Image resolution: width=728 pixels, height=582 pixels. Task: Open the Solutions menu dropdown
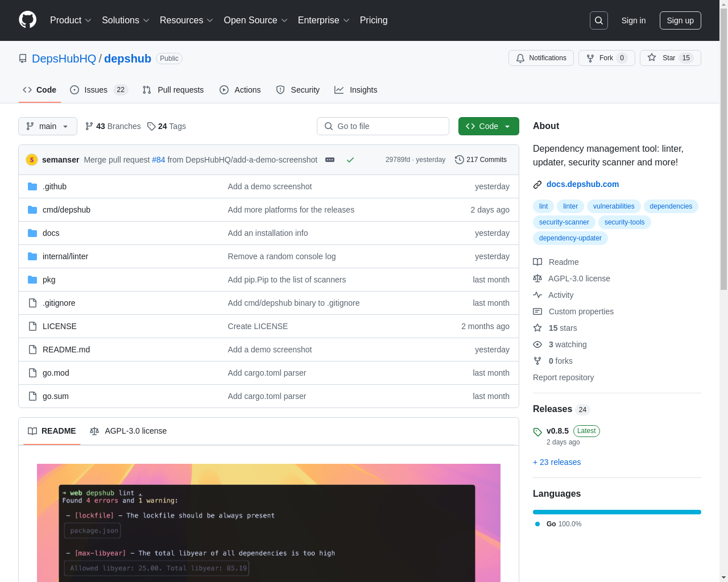tap(126, 20)
